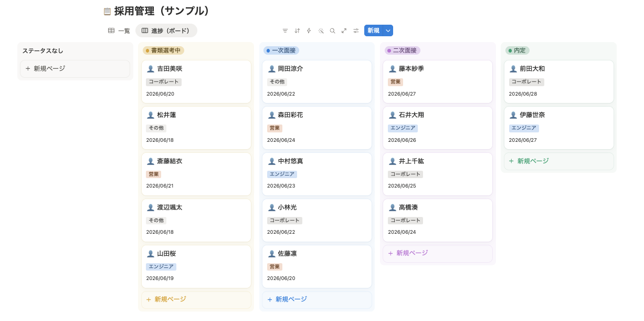The width and height of the screenshot is (644, 321).
Task: Open the 山田桜 card name
Action: coord(166,254)
